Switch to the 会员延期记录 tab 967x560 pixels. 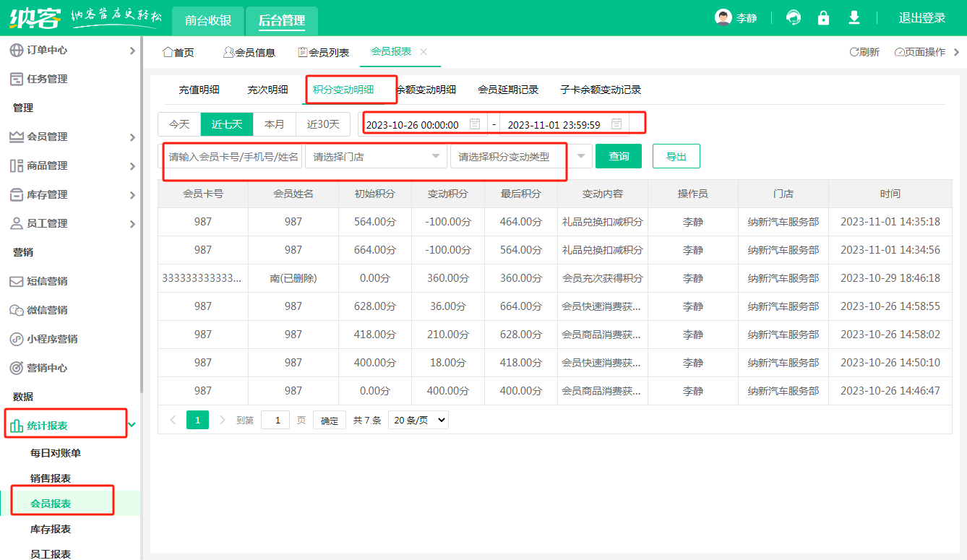(508, 90)
